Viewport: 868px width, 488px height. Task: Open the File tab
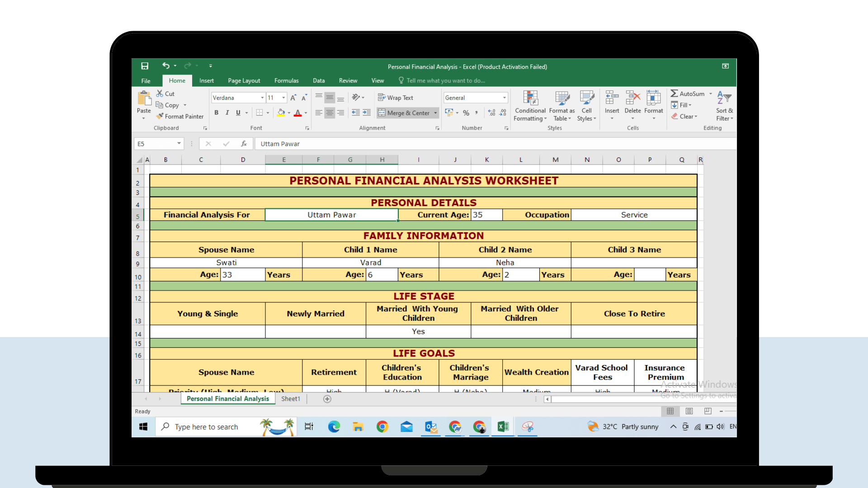pos(146,81)
